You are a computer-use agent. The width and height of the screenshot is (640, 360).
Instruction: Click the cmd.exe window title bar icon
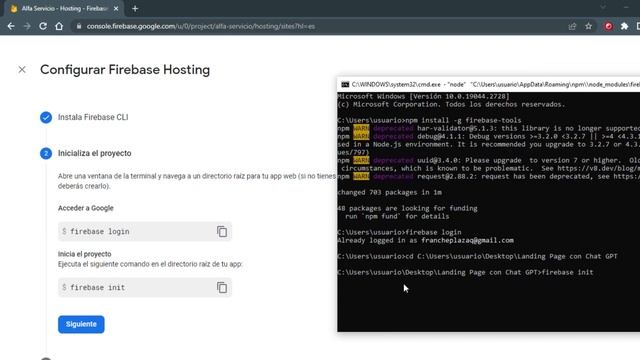coord(345,84)
